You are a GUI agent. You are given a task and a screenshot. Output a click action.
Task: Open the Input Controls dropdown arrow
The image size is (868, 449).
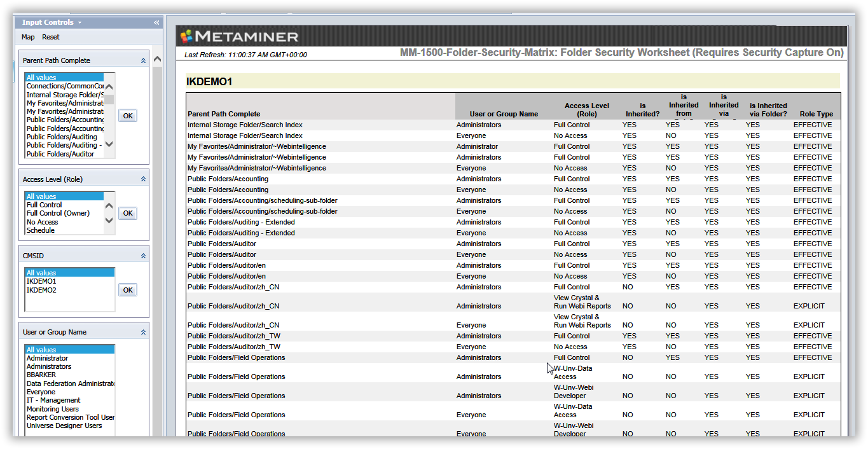tap(79, 23)
